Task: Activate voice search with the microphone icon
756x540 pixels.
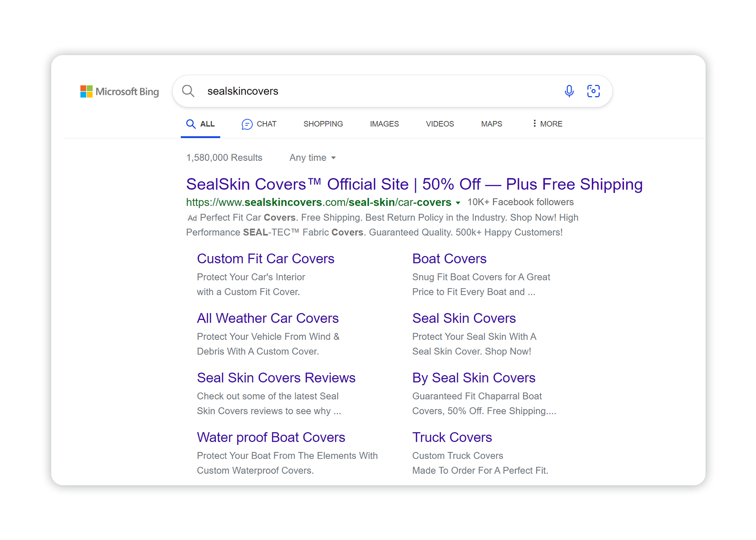Action: [569, 91]
